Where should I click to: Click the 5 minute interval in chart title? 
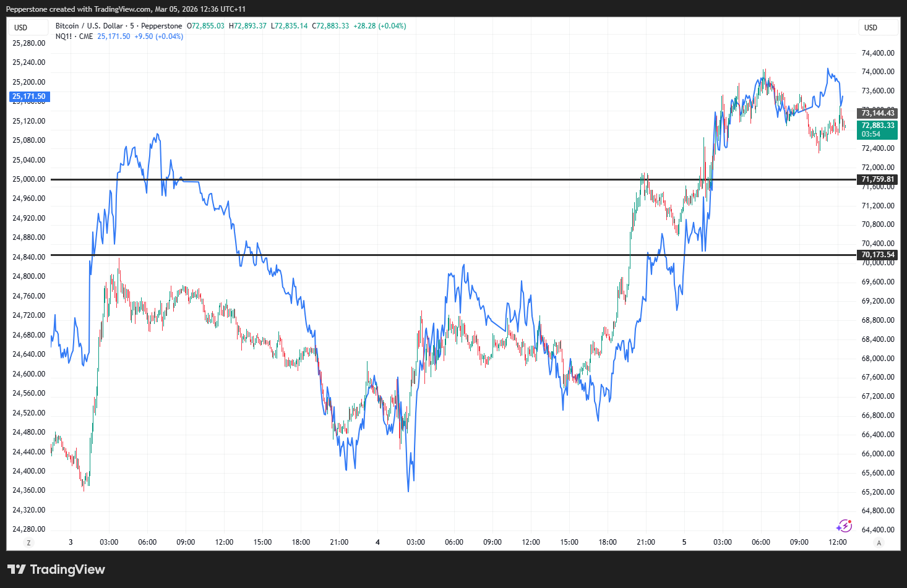[132, 26]
